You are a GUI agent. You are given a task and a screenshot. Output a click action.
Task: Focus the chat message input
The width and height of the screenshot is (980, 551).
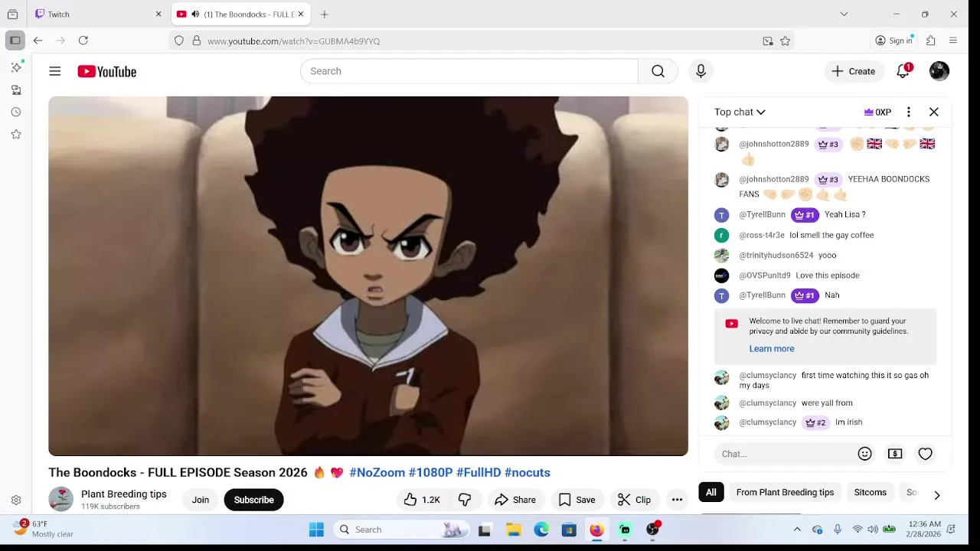[784, 454]
